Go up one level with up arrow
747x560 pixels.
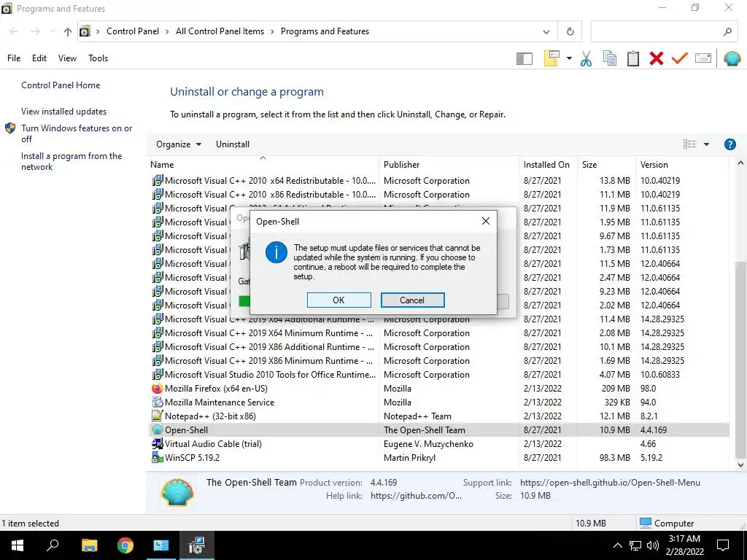tap(68, 31)
